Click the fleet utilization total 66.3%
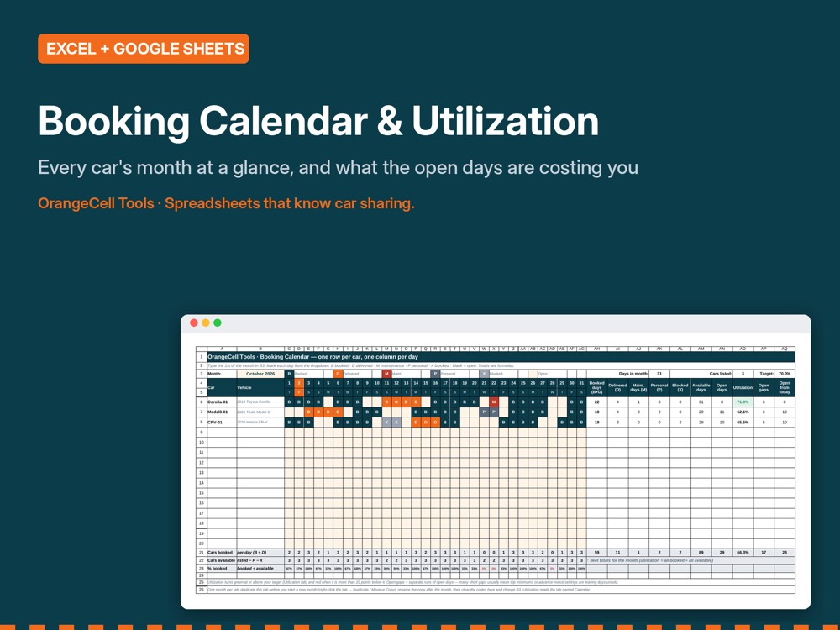Viewport: 840px width, 630px height. 743,553
